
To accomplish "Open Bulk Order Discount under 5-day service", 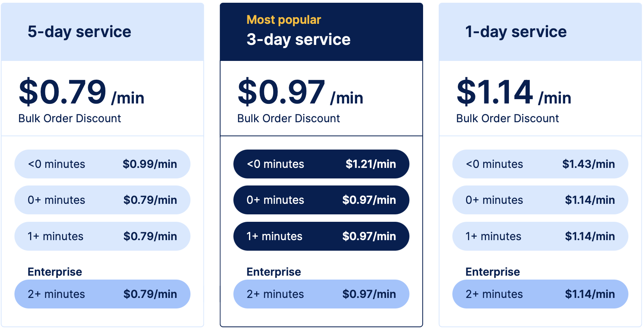I will point(70,118).
